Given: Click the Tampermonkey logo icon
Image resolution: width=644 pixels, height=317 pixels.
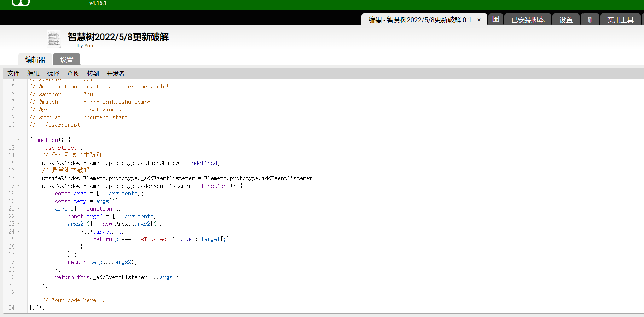Looking at the screenshot, I should tap(21, 3).
